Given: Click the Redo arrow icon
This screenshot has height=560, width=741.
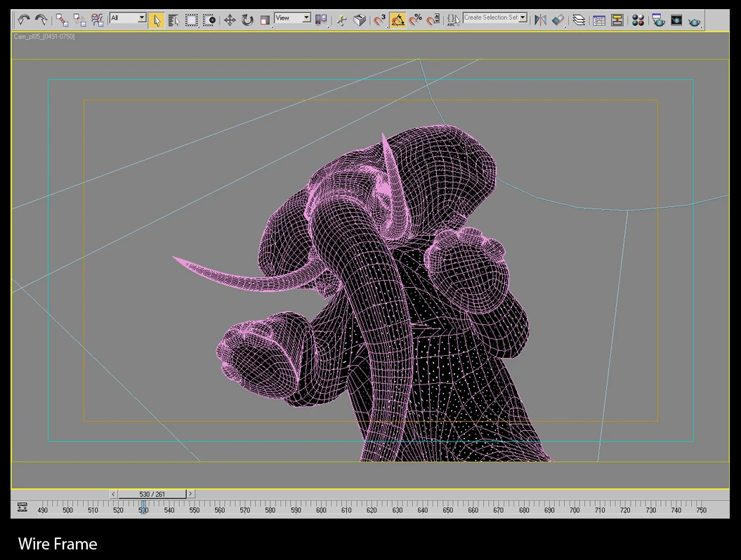Looking at the screenshot, I should [41, 20].
